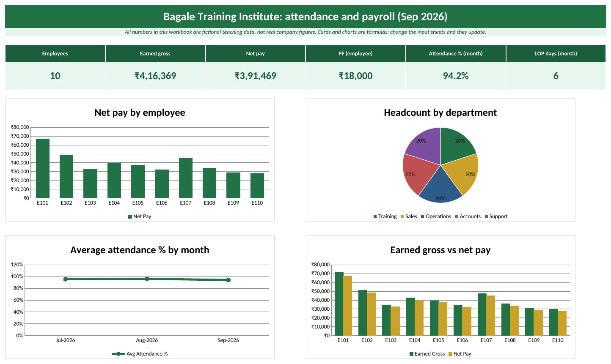
Task: Click the 'Attendance % (month)' header
Action: click(x=456, y=54)
